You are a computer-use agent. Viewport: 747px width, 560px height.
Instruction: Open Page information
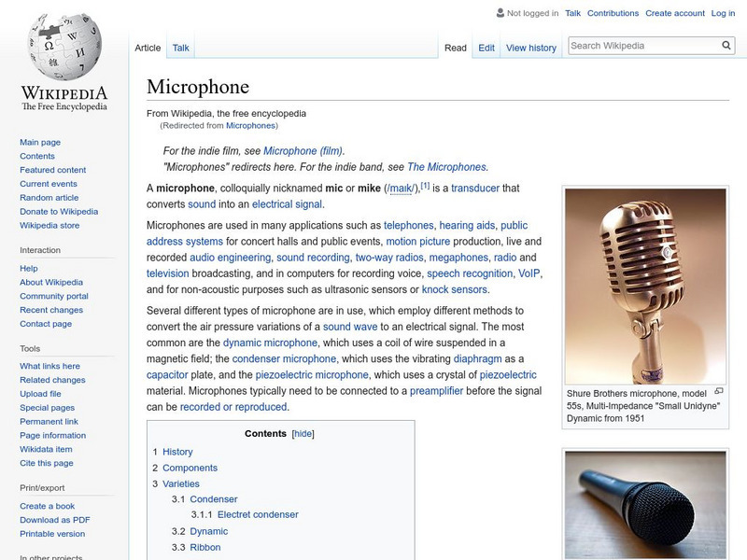click(53, 435)
